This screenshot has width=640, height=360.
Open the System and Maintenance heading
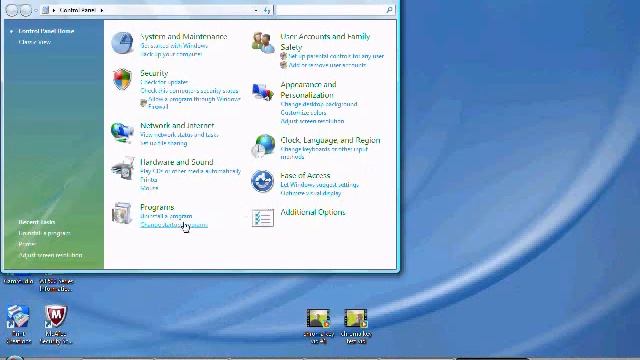click(184, 36)
